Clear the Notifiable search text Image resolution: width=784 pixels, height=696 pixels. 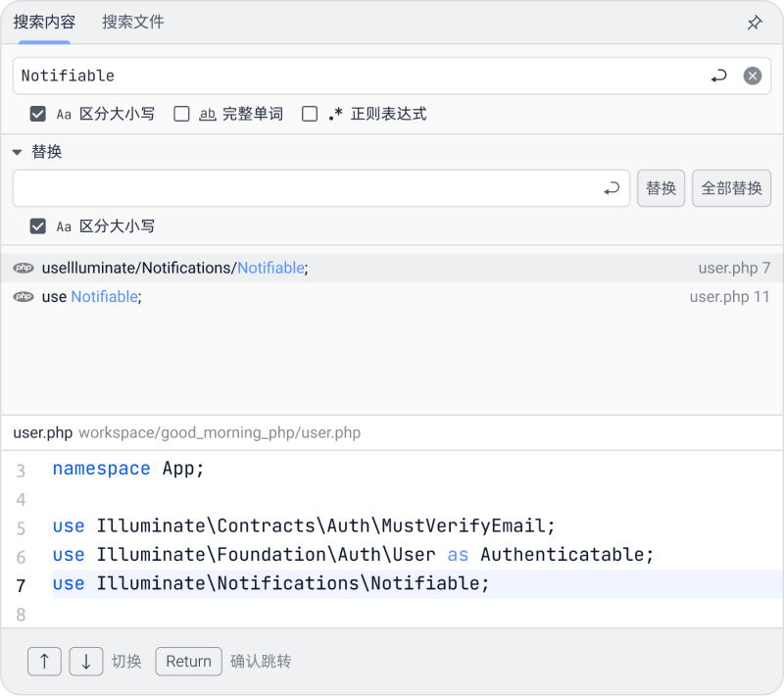(752, 76)
